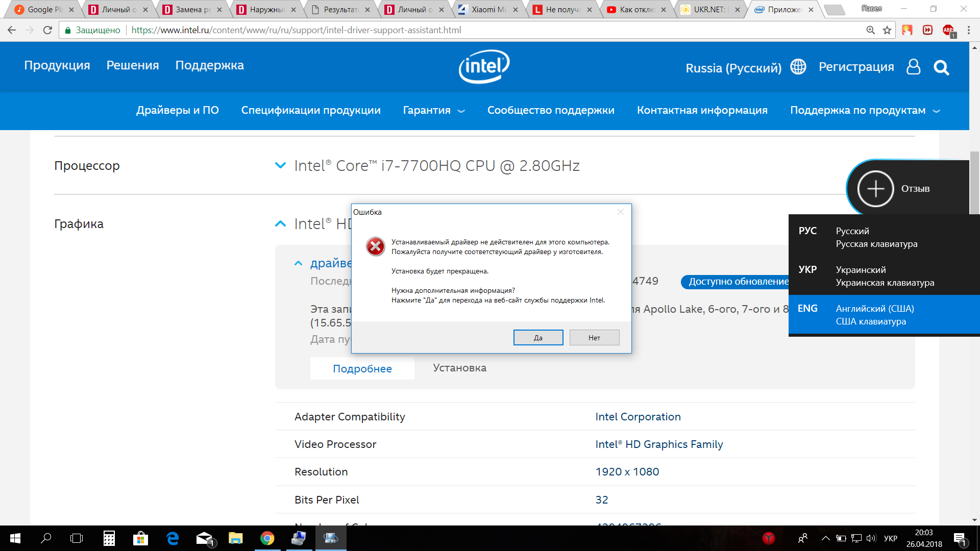This screenshot has height=551, width=980.
Task: Open site search magnifier icon
Action: click(x=941, y=67)
